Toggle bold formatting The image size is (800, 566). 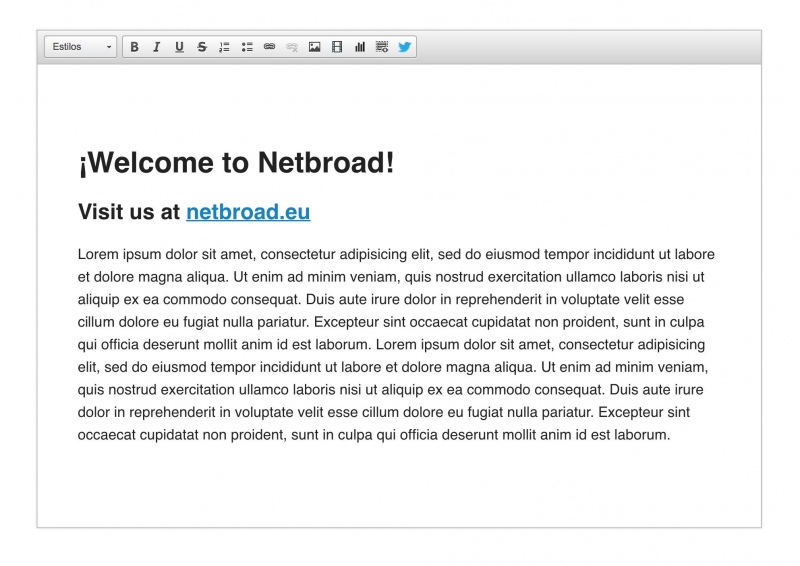coord(134,47)
